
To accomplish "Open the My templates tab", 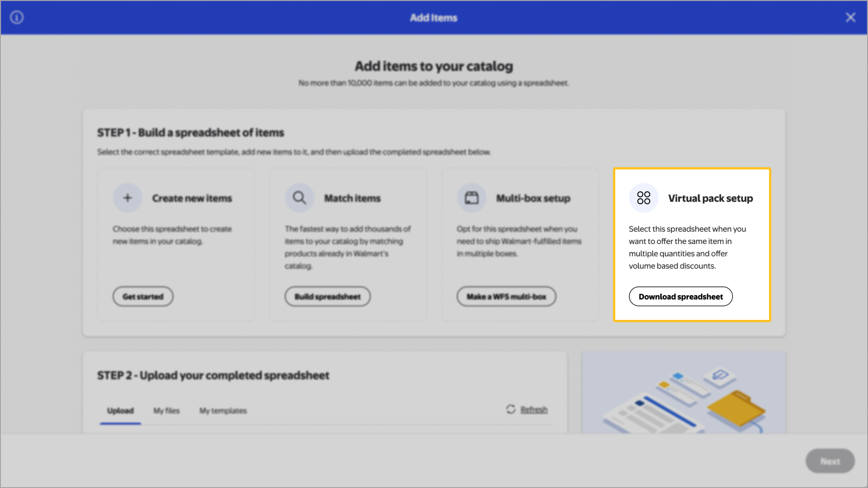I will click(x=222, y=411).
